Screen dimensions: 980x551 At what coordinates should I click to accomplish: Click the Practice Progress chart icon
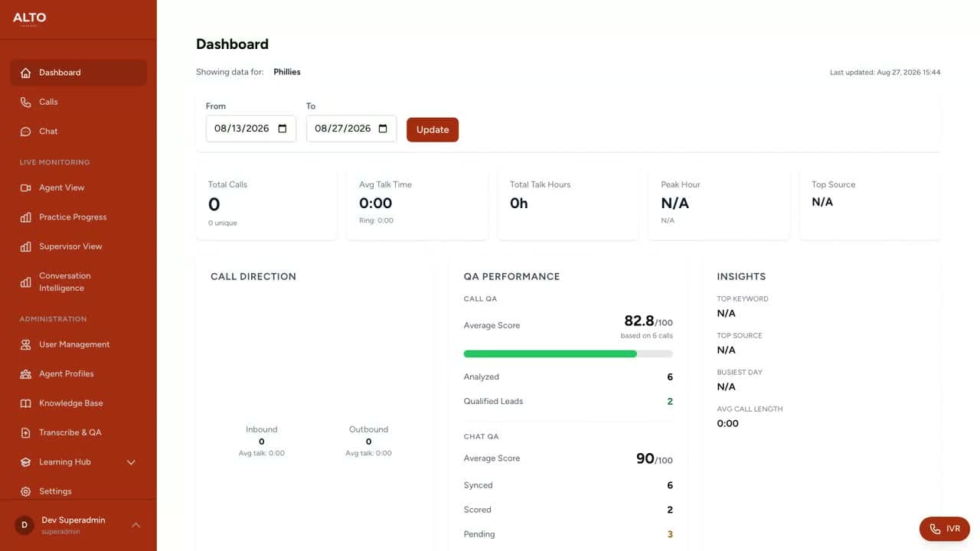[x=25, y=217]
